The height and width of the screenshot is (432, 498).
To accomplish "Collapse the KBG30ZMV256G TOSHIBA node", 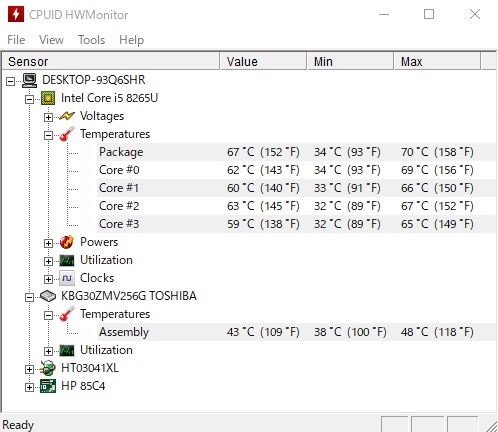I will (x=29, y=297).
